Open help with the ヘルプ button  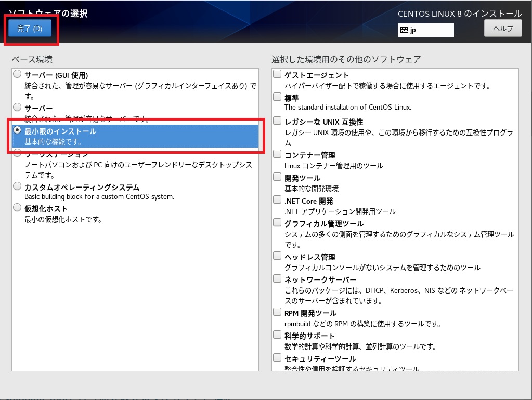coord(503,29)
